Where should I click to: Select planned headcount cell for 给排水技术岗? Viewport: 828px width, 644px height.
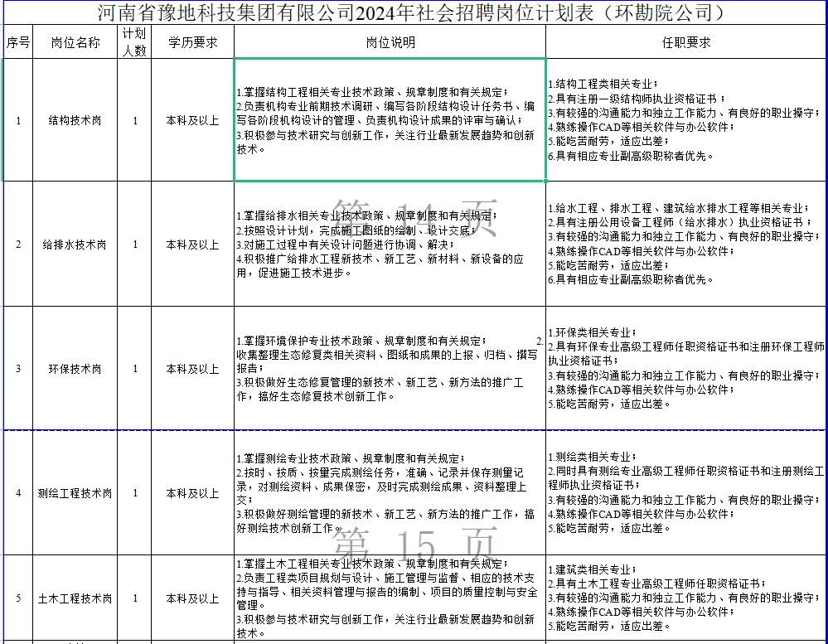click(134, 244)
